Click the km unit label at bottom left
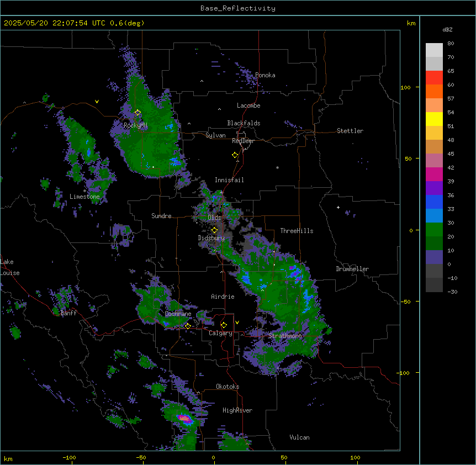This screenshot has width=476, height=465. pos(8,459)
